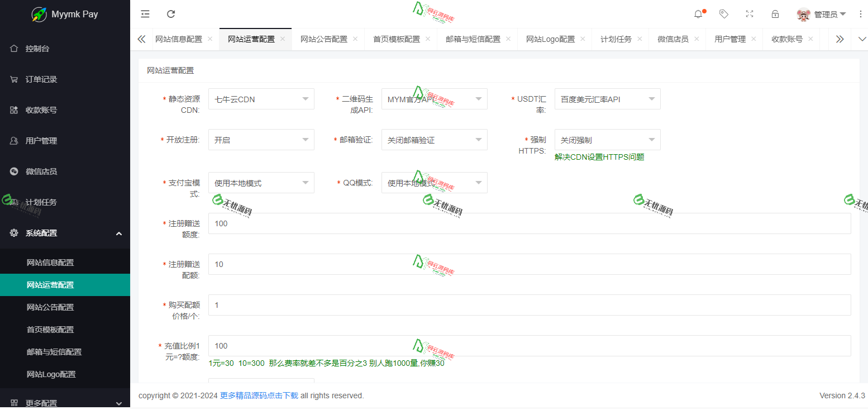868x410 pixels.
Task: Open the three-dot menu in the header
Action: coord(861,14)
